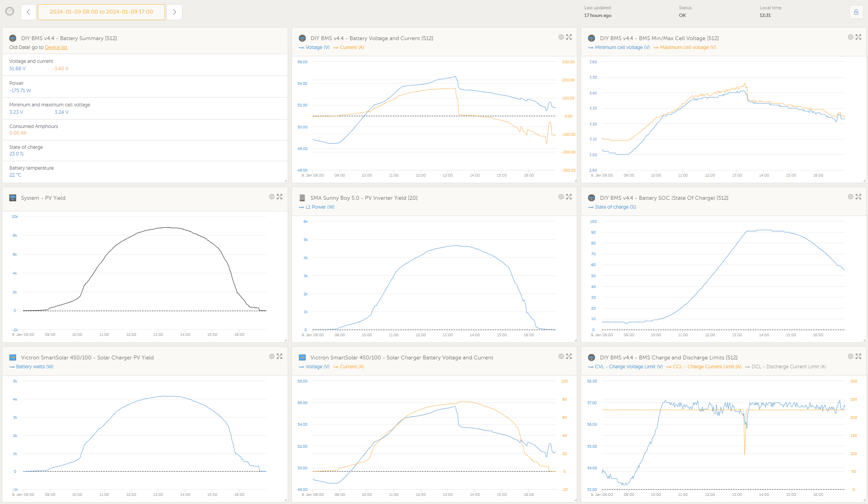Open the date range picker 2024-01-09

point(101,12)
